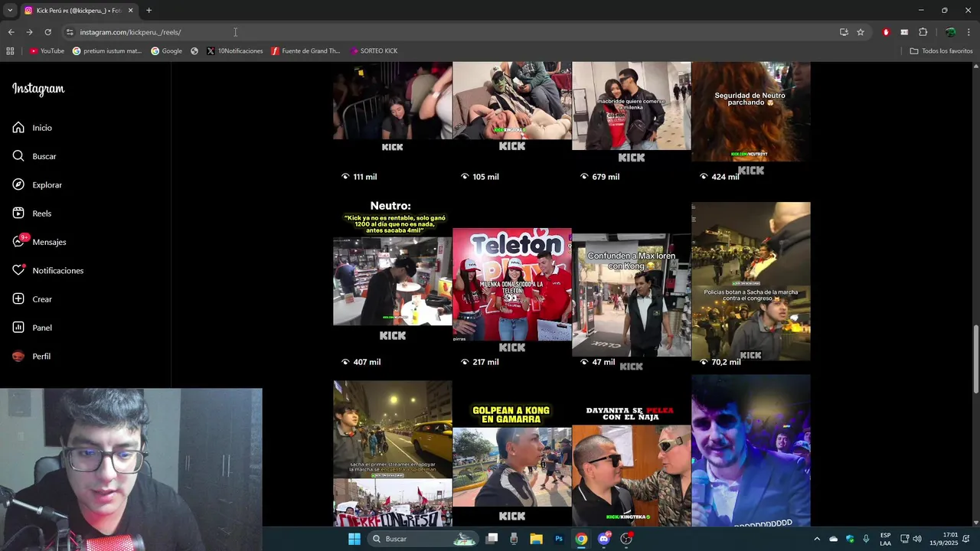The image size is (980, 551).
Task: Open Windows Start button
Action: [354, 539]
